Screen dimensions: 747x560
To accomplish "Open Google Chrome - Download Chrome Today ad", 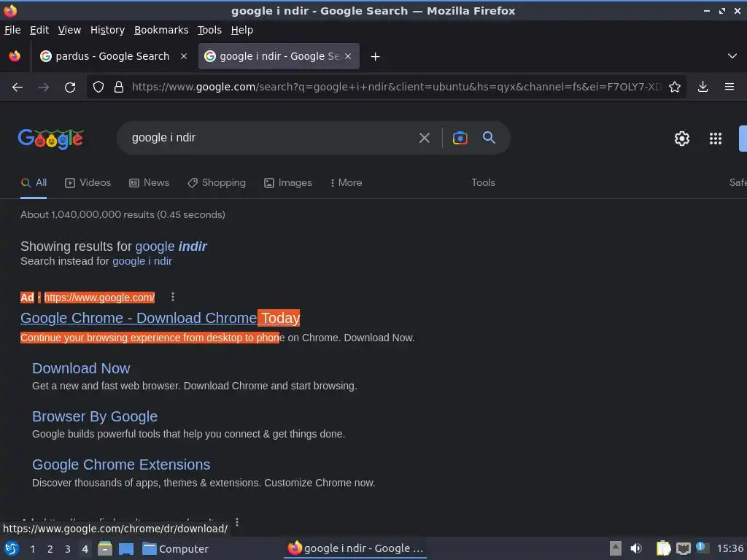I will pos(160,318).
